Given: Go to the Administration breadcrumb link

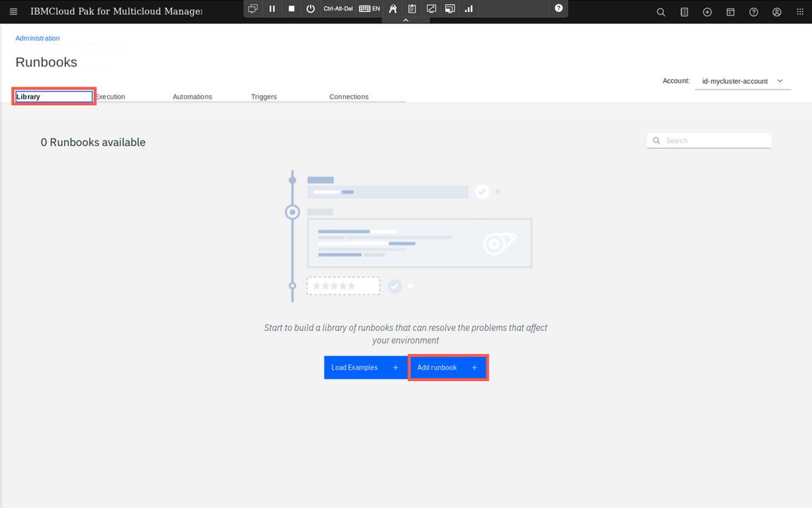Looking at the screenshot, I should point(37,38).
